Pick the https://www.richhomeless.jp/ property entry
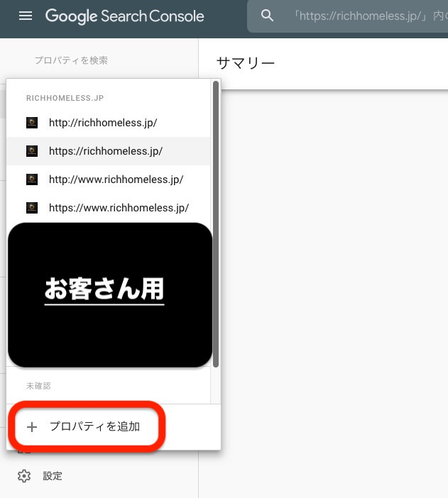 coord(119,208)
